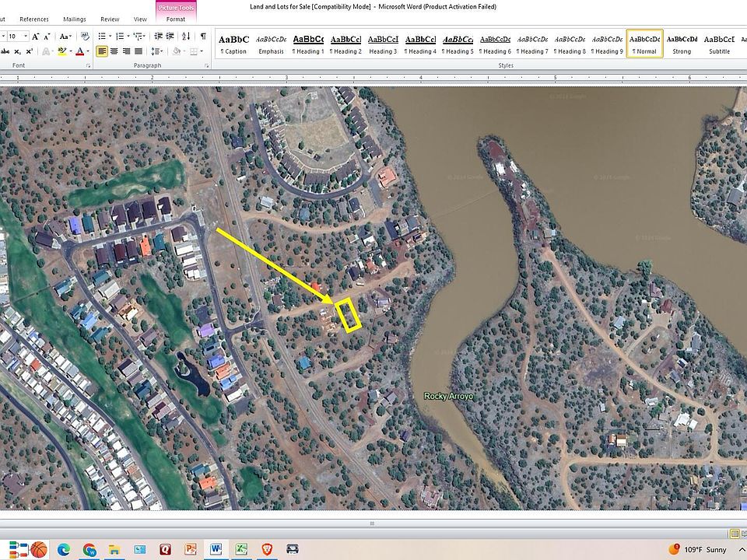The height and width of the screenshot is (560, 747).
Task: Apply the Strong style
Action: tap(682, 44)
